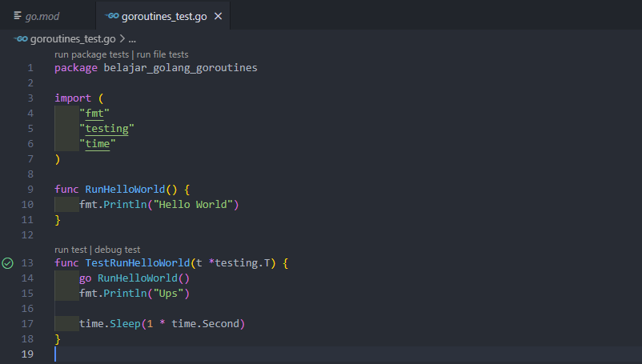Click the green test-passed gutter icon
The width and height of the screenshot is (642, 364).
[x=7, y=263]
